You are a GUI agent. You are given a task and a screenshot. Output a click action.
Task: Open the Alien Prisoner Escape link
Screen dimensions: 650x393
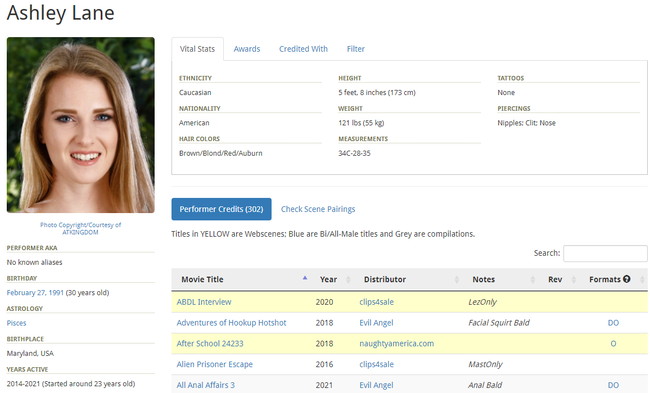[x=215, y=364]
